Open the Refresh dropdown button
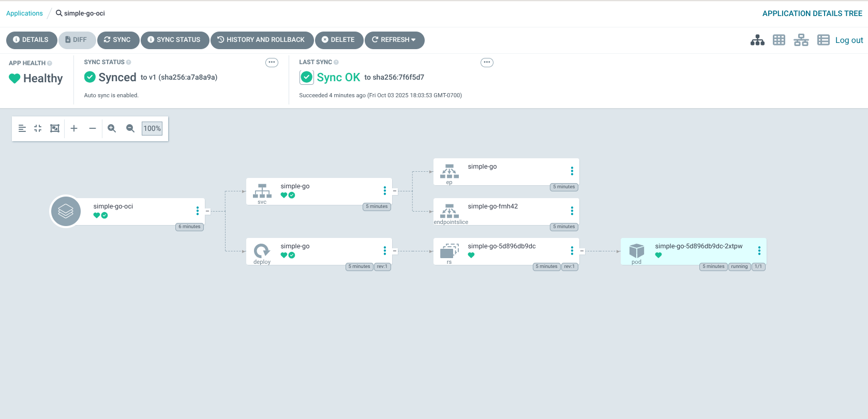The width and height of the screenshot is (868, 419). pyautogui.click(x=394, y=40)
